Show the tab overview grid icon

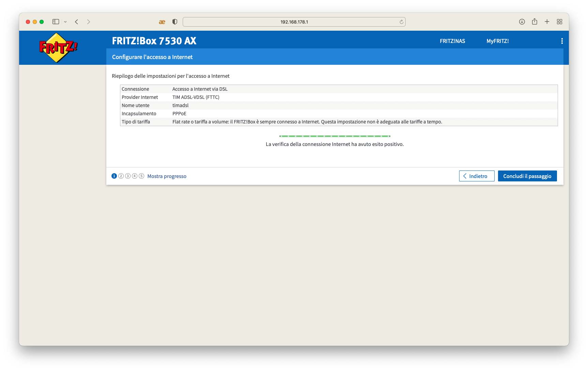pos(560,22)
